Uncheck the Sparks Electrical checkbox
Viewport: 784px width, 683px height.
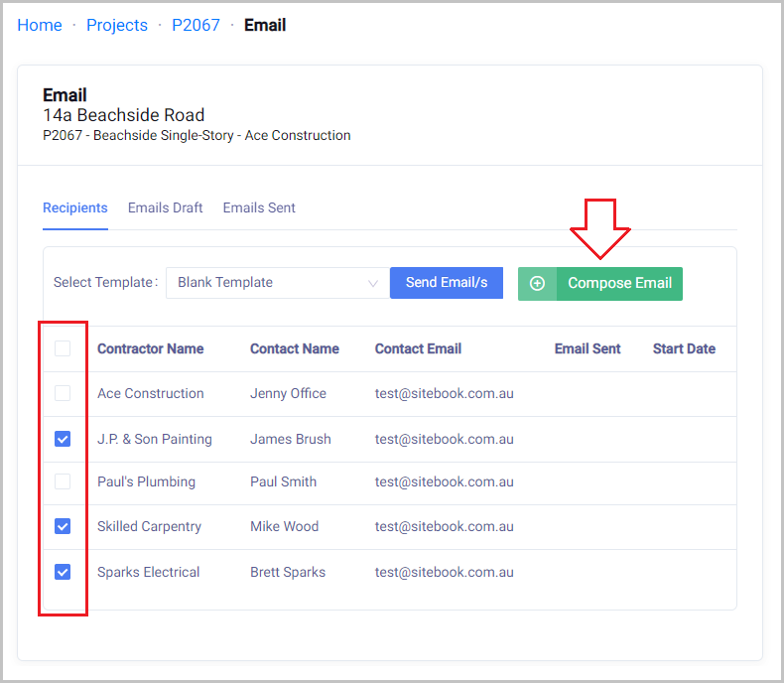63,572
